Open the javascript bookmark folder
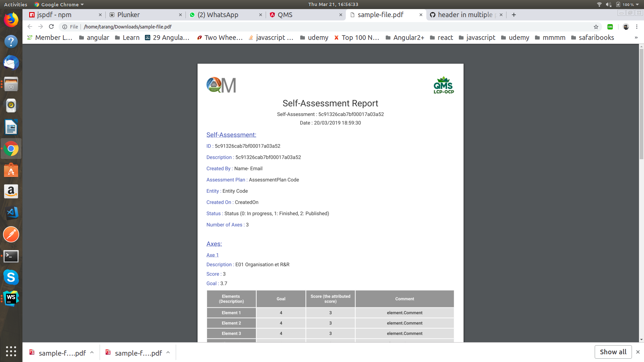The image size is (644, 362). point(481,38)
